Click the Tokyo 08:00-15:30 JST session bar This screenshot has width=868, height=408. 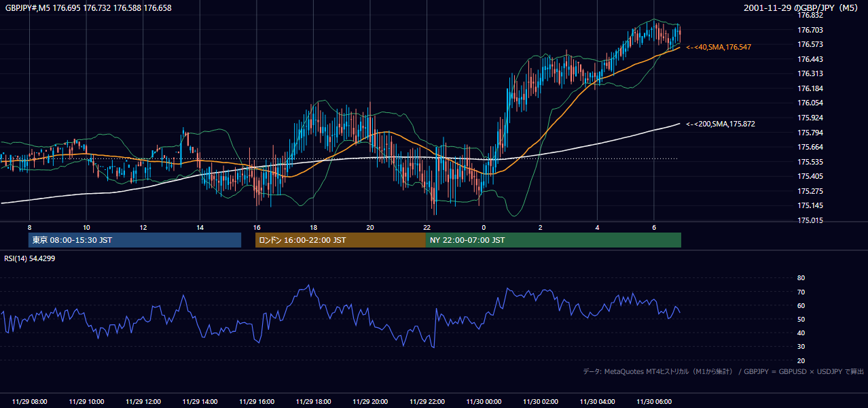pos(134,240)
